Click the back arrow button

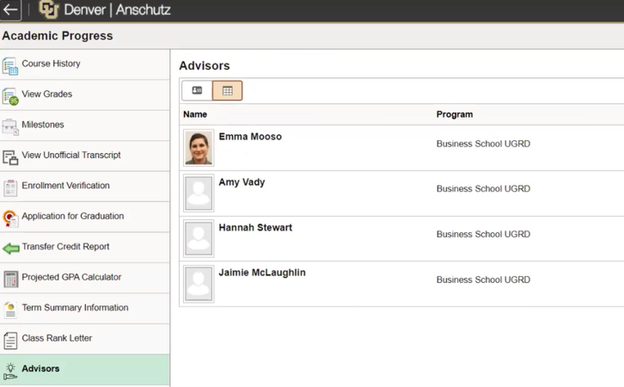click(x=11, y=10)
